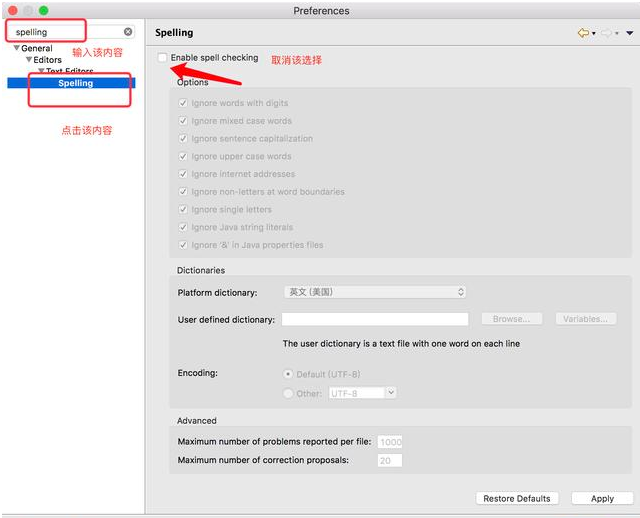The image size is (640, 518).
Task: Click the User defined dictionary text field
Action: [375, 319]
